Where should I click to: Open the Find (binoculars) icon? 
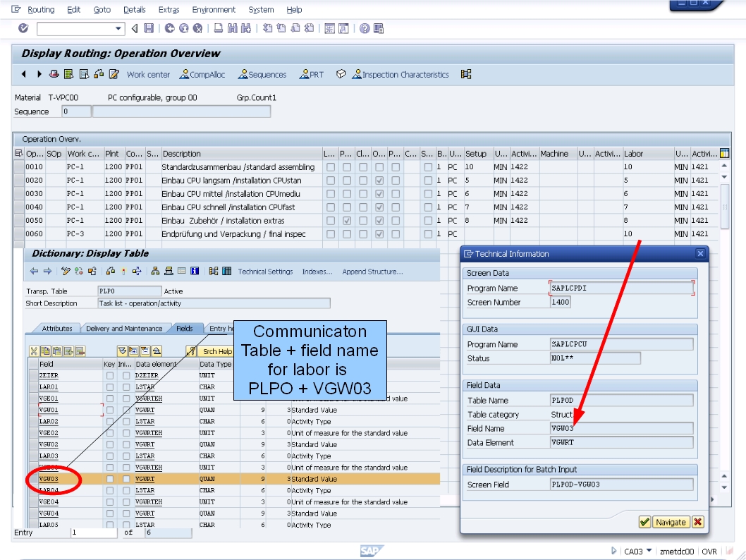[x=231, y=29]
